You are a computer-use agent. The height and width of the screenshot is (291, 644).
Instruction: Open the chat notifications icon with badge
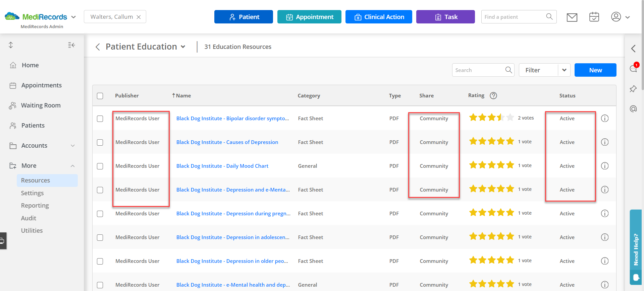click(633, 68)
